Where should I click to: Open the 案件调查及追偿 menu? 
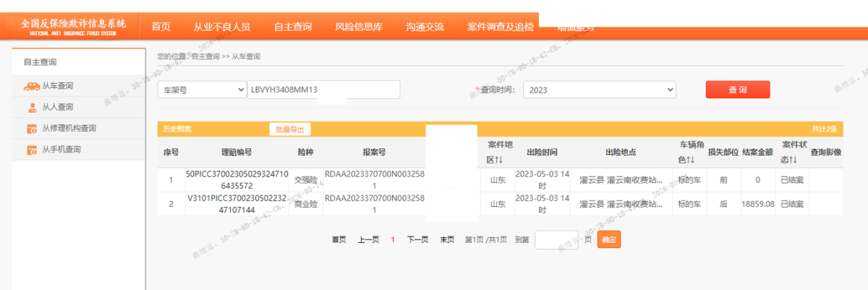coord(501,27)
